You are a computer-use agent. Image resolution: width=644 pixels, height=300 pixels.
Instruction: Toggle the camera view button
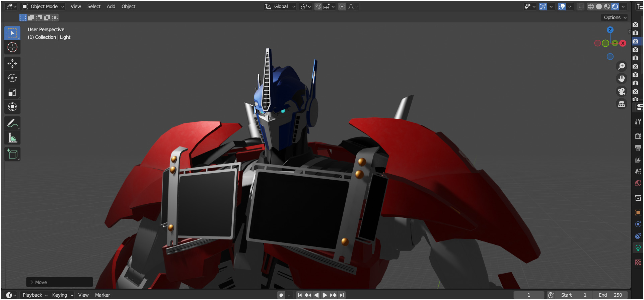(x=622, y=91)
